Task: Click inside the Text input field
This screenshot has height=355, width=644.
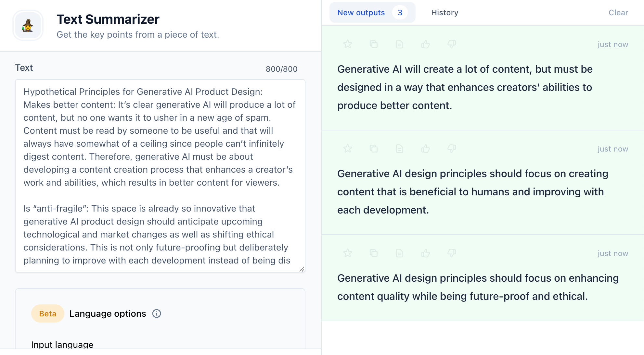Action: 160,175
